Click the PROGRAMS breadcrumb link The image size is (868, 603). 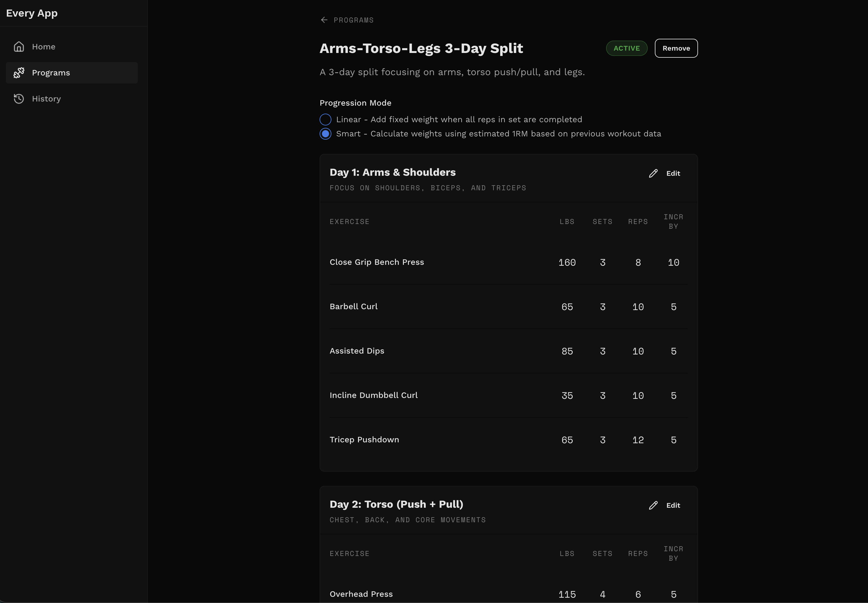(353, 20)
